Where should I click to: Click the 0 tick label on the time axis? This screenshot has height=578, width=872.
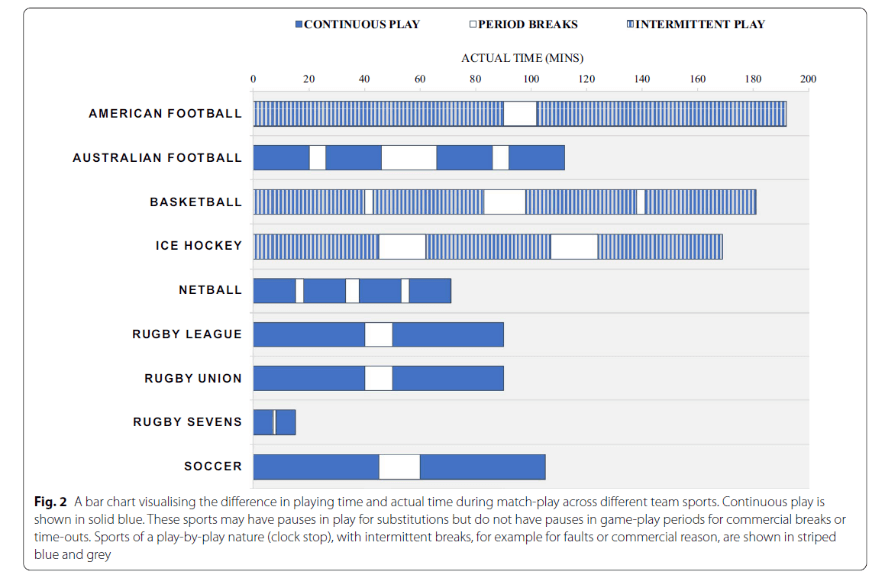[253, 78]
